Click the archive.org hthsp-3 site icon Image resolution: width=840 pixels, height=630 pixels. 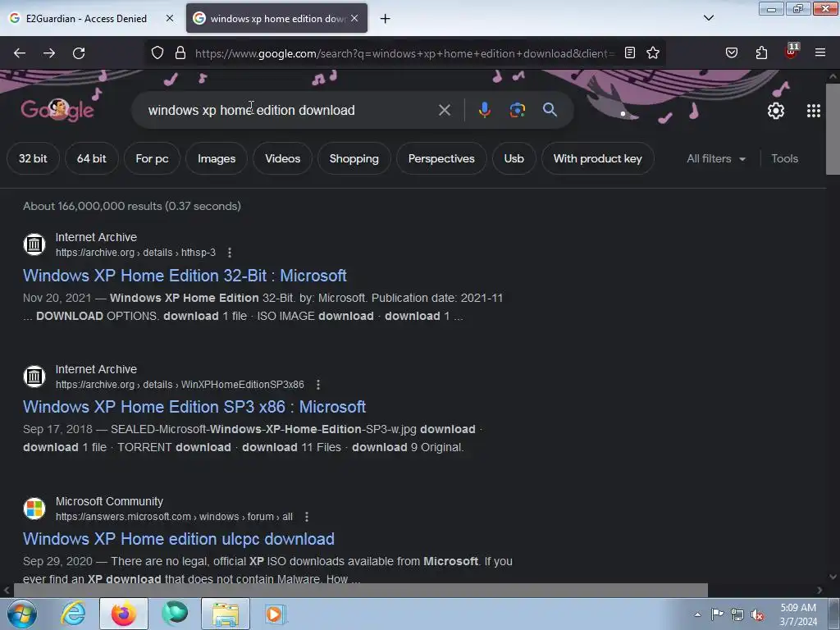click(34, 244)
